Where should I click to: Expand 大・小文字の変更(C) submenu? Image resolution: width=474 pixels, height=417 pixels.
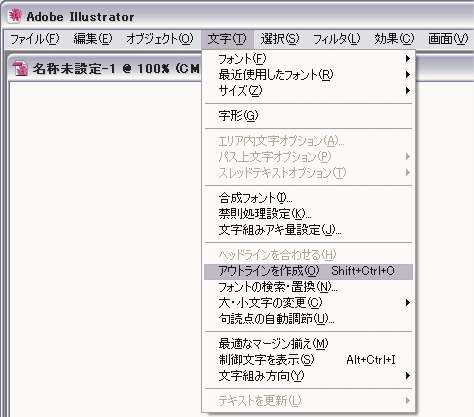click(308, 303)
